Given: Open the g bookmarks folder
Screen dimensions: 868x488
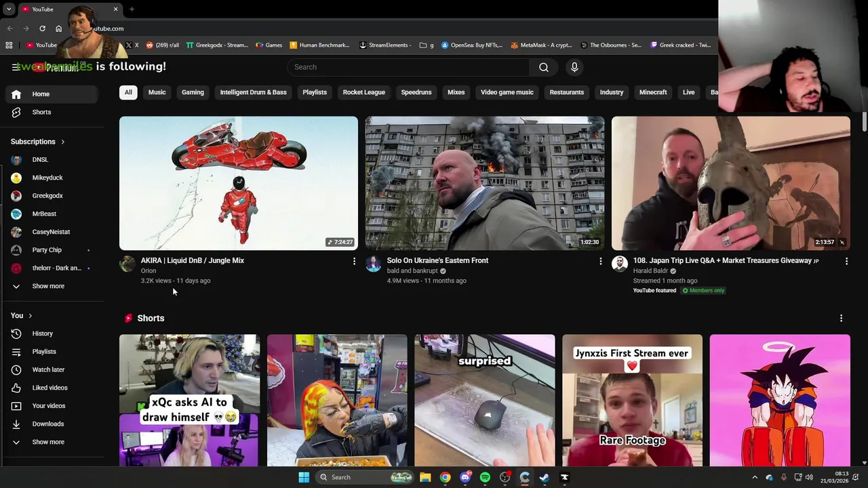Looking at the screenshot, I should coord(427,45).
